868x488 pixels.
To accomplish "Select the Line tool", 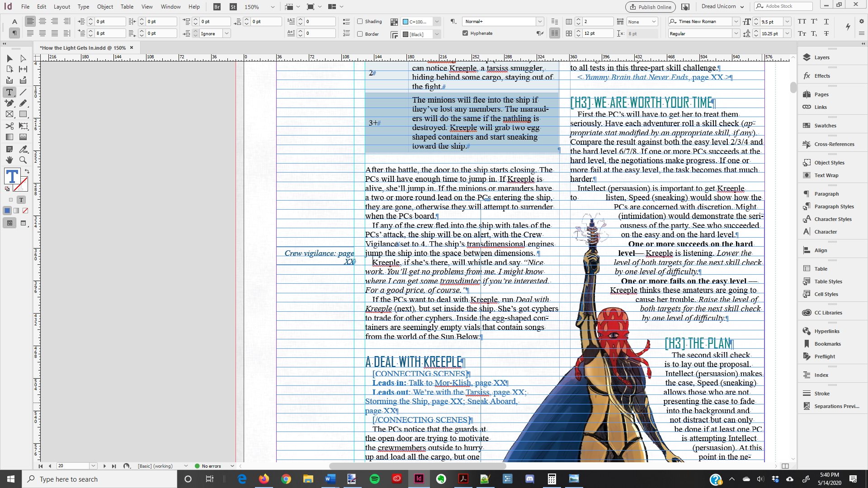I will [23, 92].
